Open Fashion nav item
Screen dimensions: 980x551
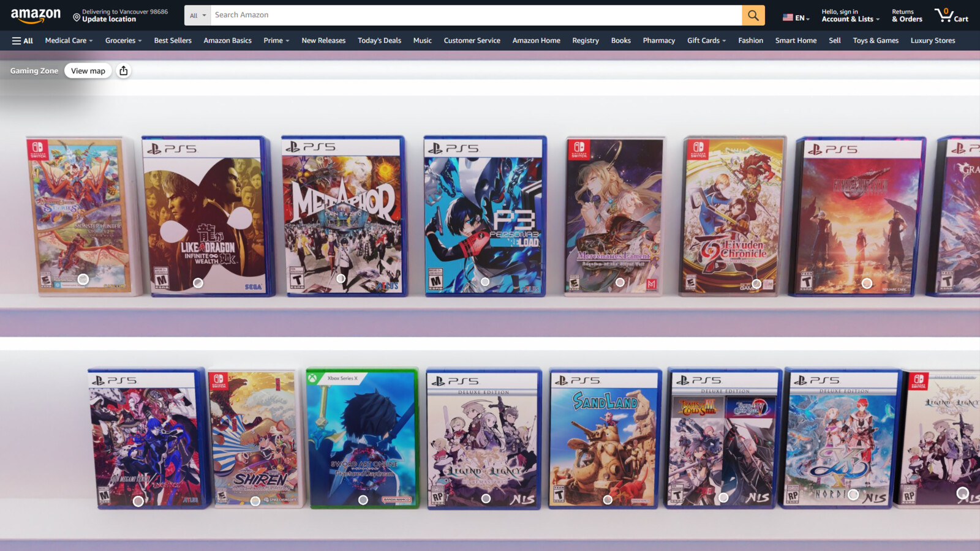click(750, 40)
